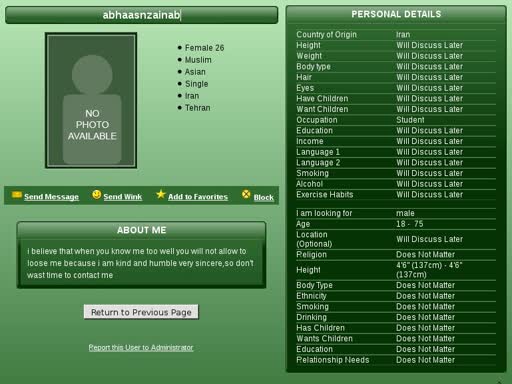Click the Income label
This screenshot has height=384, width=512.
pos(310,141)
